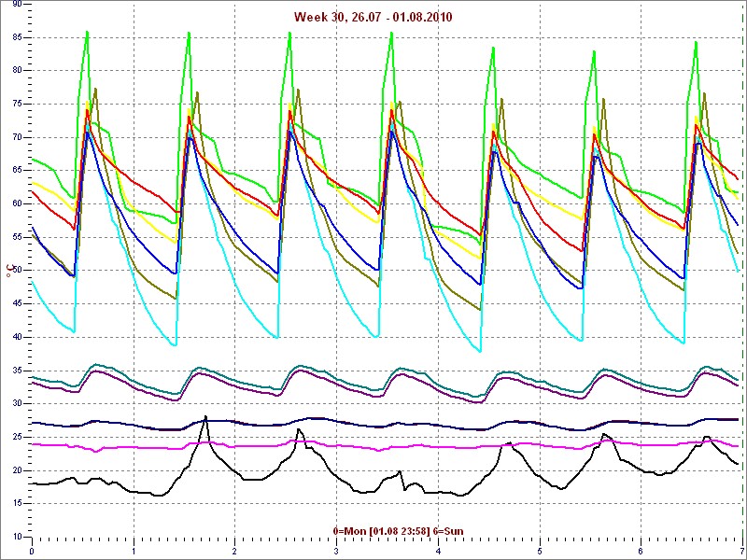The width and height of the screenshot is (747, 560).
Task: Select the y-axis tick label 40
Action: [x=16, y=337]
